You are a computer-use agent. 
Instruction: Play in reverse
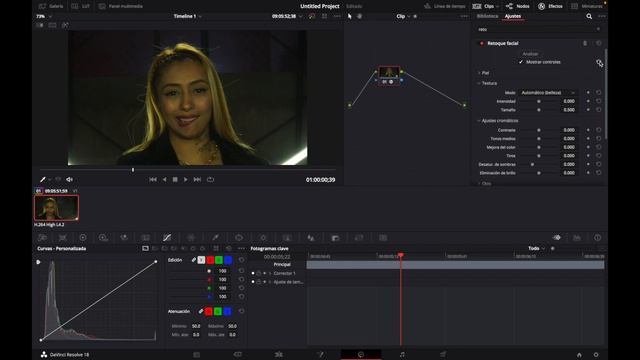pos(164,180)
